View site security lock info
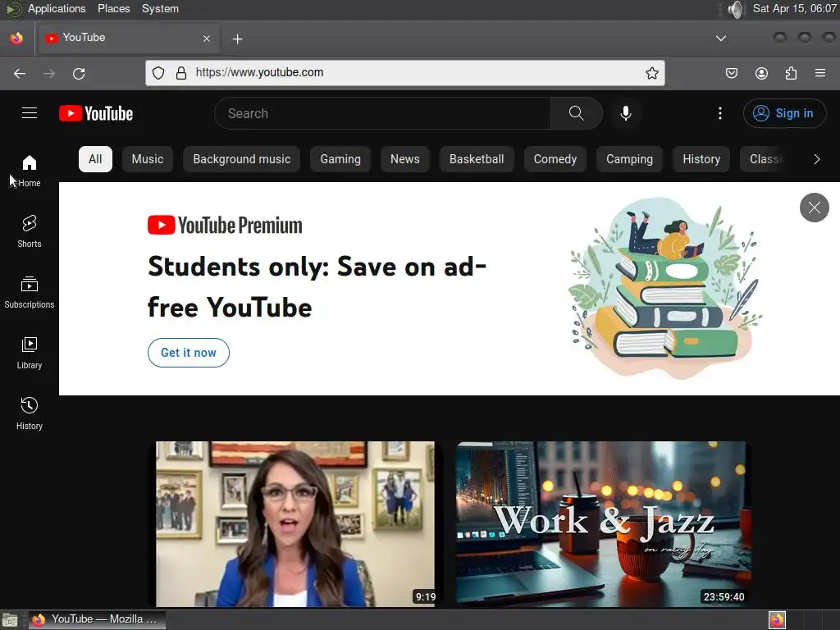The width and height of the screenshot is (840, 630). tap(181, 73)
